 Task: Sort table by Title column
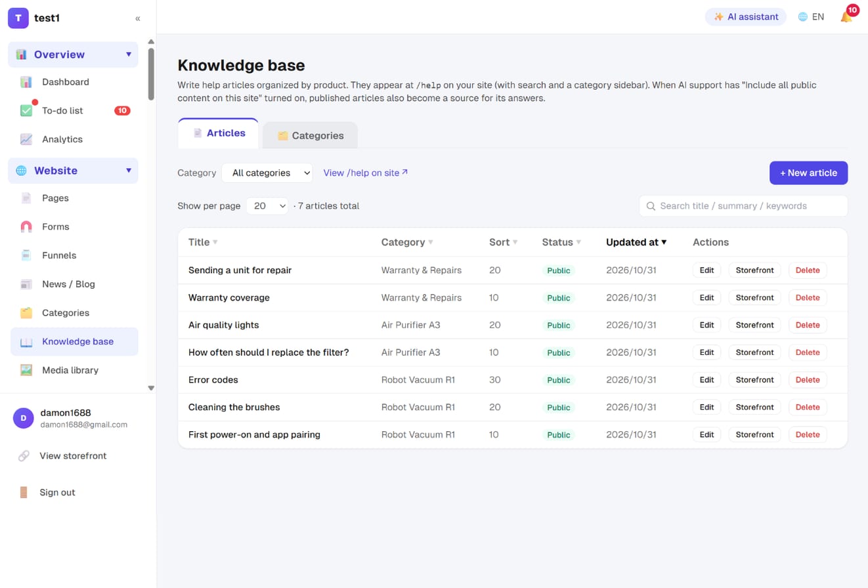coord(203,242)
